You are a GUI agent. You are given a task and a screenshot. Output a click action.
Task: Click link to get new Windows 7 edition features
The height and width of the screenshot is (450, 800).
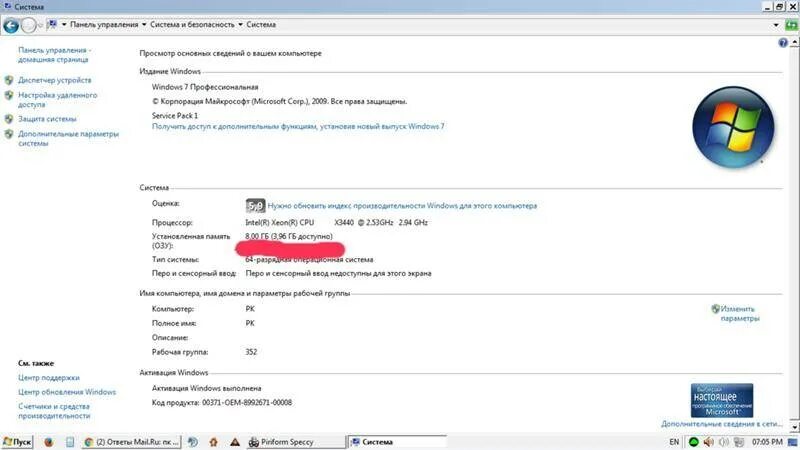point(298,126)
